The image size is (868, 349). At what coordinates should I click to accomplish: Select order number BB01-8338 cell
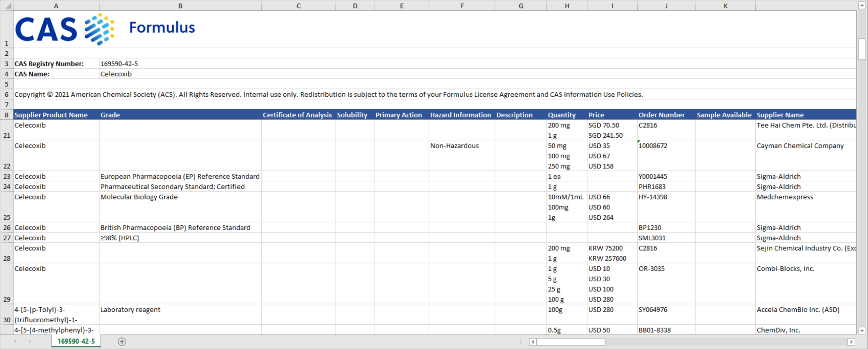click(666, 330)
